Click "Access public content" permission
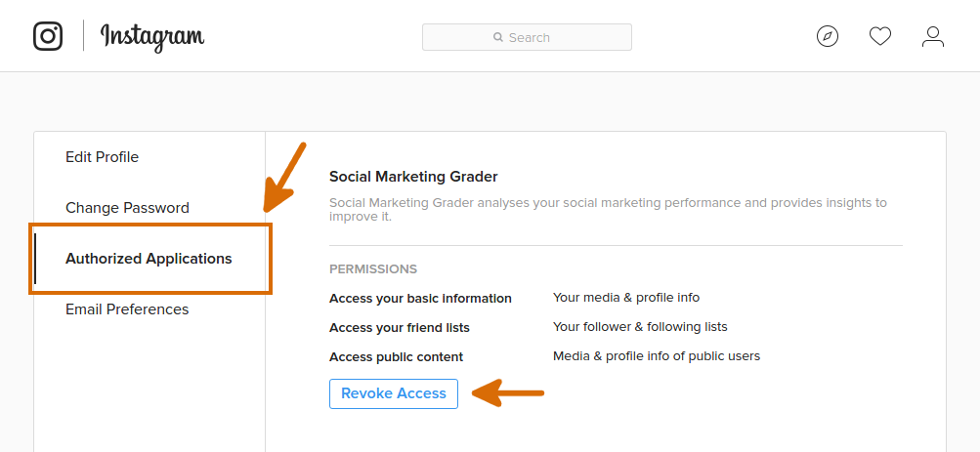 tap(396, 356)
